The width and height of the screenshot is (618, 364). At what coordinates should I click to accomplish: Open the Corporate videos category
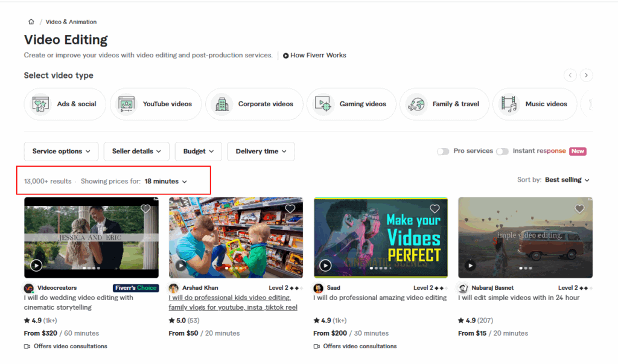pyautogui.click(x=254, y=104)
